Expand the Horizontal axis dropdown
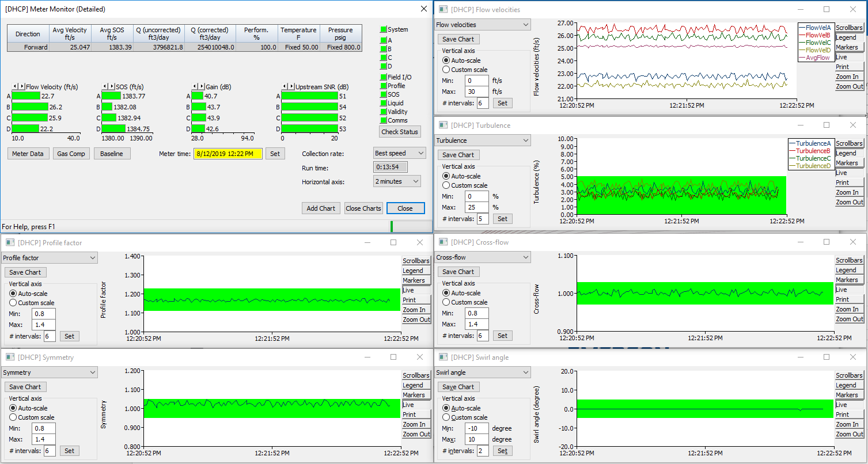Image resolution: width=868 pixels, height=464 pixels. 397,181
